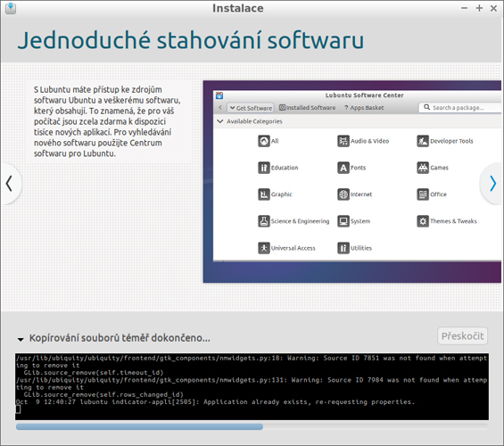Click the magnifier icon in the search field
Image resolution: width=504 pixels, height=446 pixels.
[427, 107]
